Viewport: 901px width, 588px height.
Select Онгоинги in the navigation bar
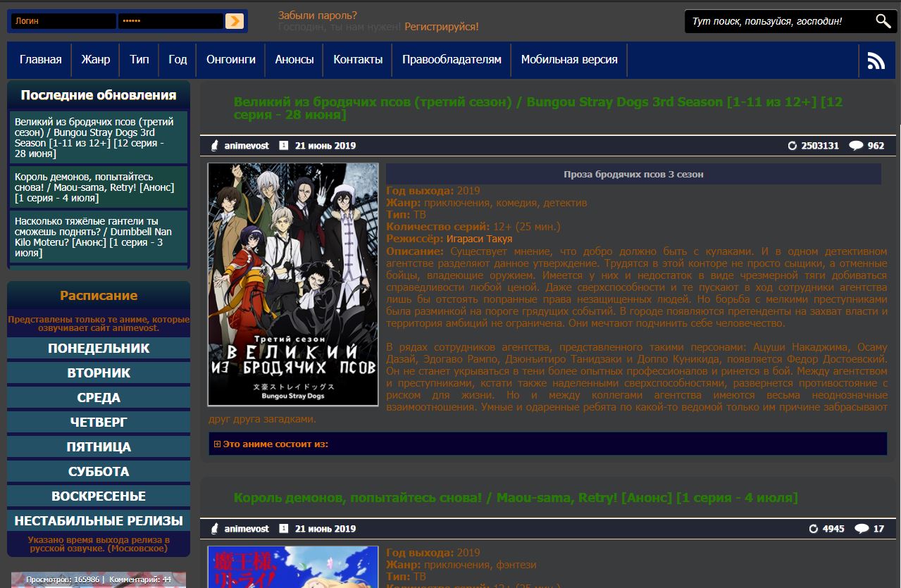tap(230, 61)
